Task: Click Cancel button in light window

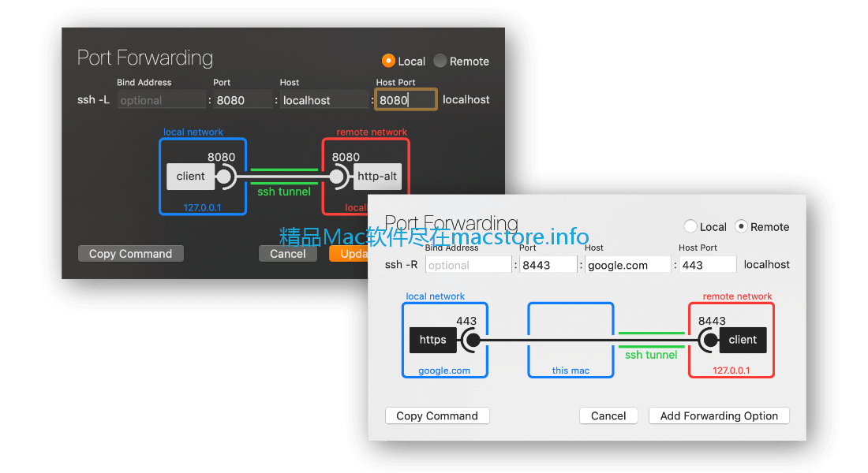Action: (x=608, y=416)
